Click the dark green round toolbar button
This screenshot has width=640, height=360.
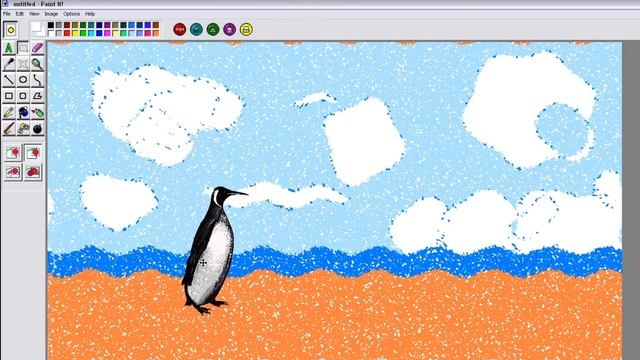pyautogui.click(x=213, y=29)
